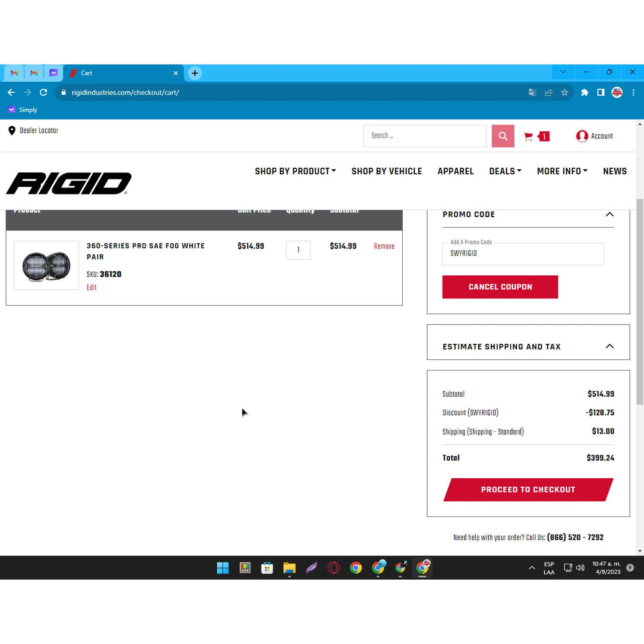Click the Discount value -$128.75
This screenshot has width=644, height=644.
tap(600, 413)
